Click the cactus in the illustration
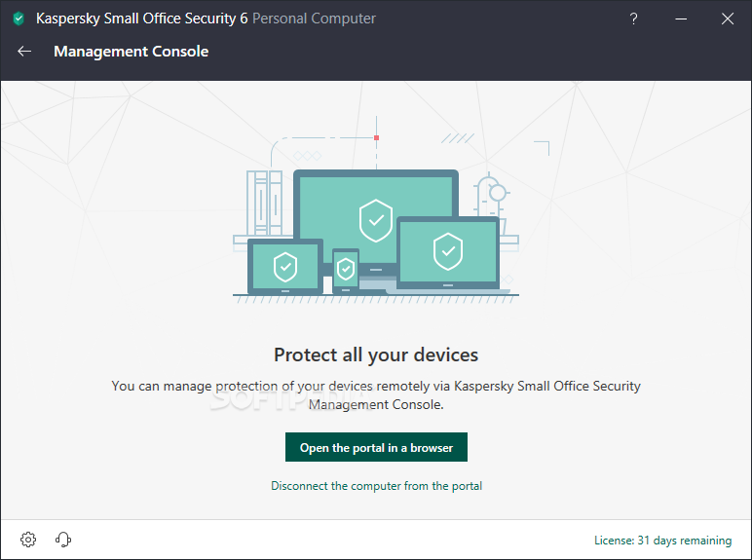 click(490, 202)
